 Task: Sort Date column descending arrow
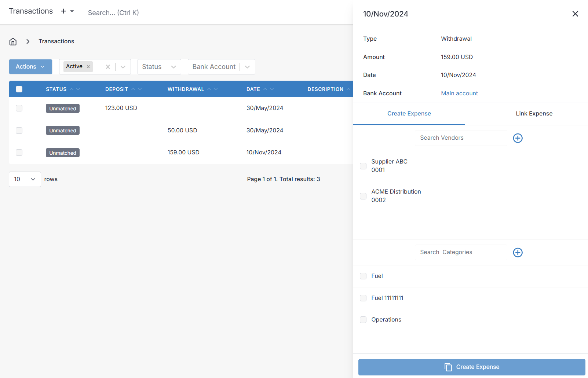click(272, 89)
